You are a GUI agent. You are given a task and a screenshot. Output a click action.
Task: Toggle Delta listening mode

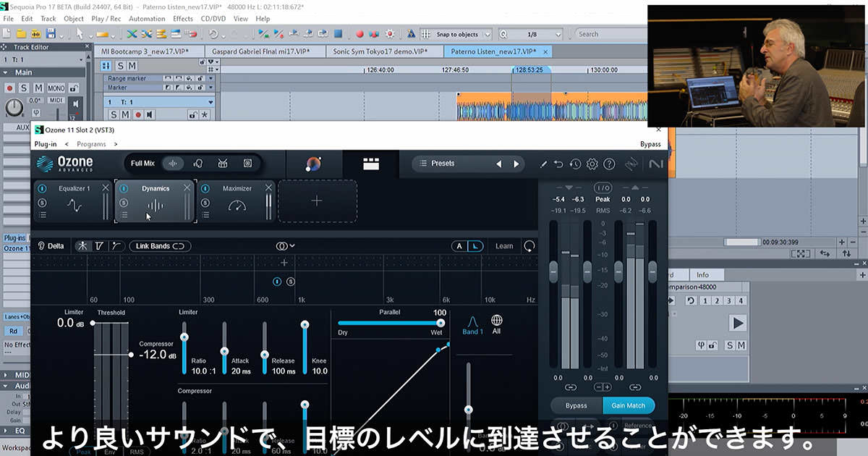pyautogui.click(x=51, y=246)
